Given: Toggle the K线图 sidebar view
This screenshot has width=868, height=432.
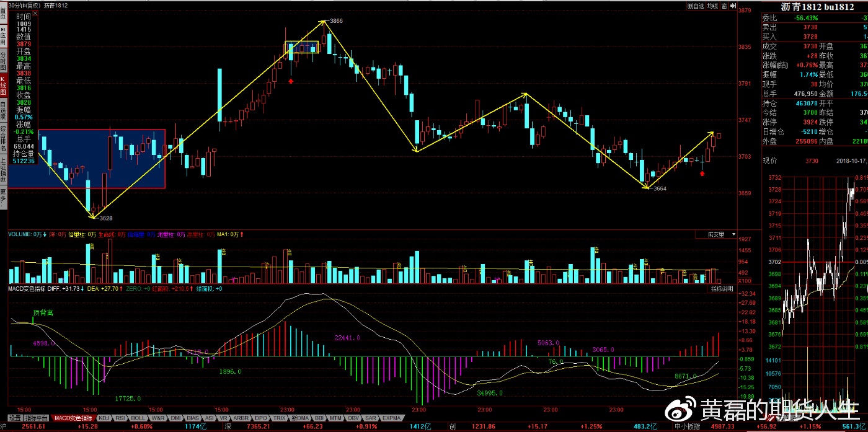Looking at the screenshot, I should pyautogui.click(x=3, y=86).
